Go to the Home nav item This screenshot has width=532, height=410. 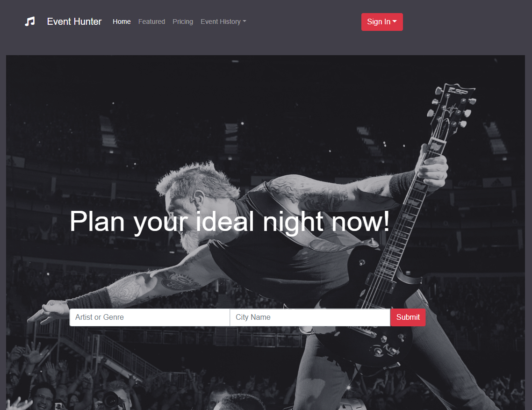pos(122,22)
